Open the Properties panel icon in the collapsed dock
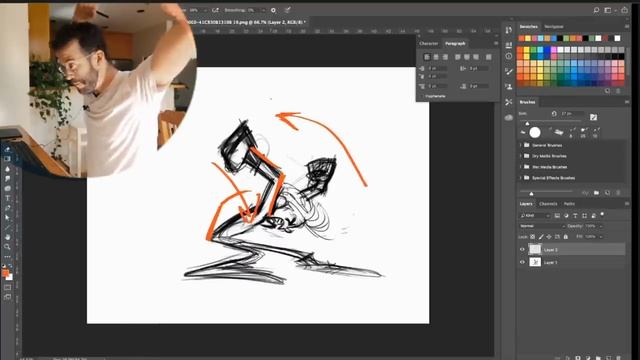 tap(509, 45)
